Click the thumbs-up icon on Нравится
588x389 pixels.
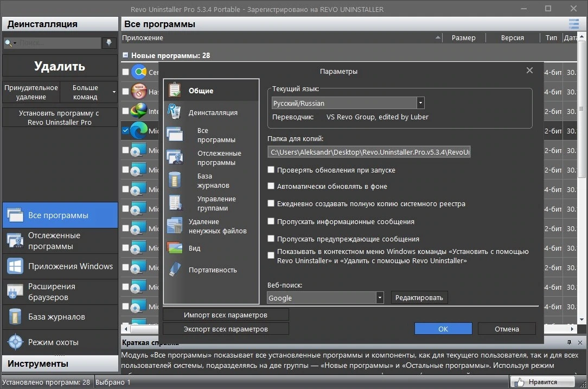[519, 382]
